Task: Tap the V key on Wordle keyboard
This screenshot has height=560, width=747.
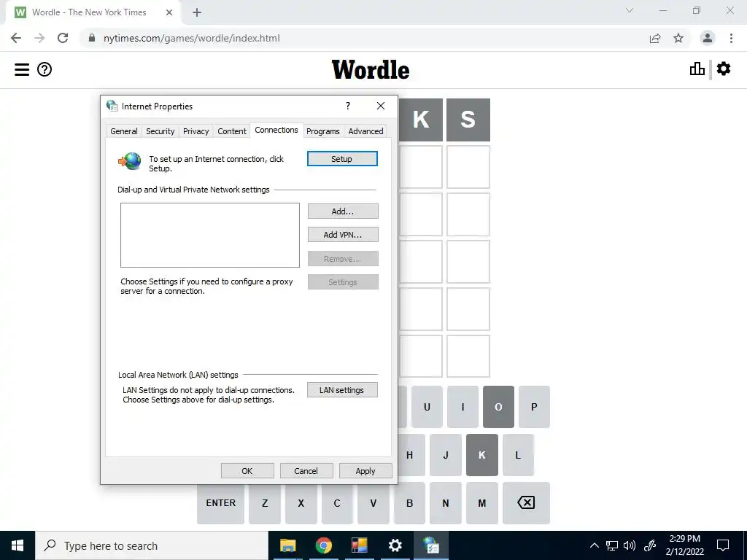Action: click(x=373, y=503)
